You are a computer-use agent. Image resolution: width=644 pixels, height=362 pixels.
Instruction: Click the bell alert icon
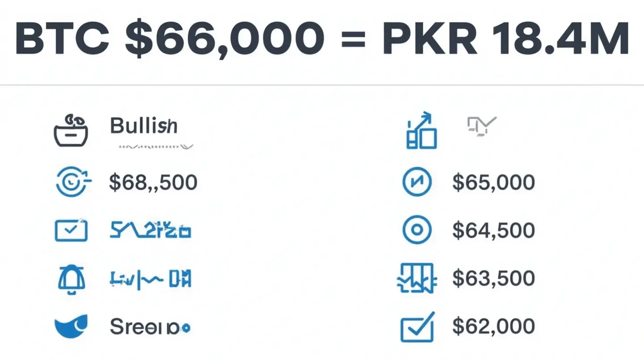[x=71, y=280]
